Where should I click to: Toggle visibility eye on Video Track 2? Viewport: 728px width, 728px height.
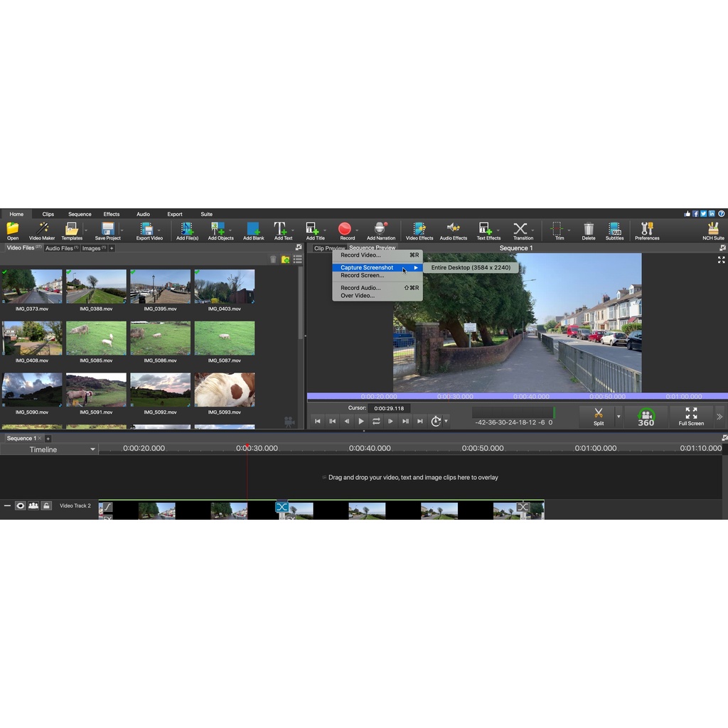click(x=21, y=505)
